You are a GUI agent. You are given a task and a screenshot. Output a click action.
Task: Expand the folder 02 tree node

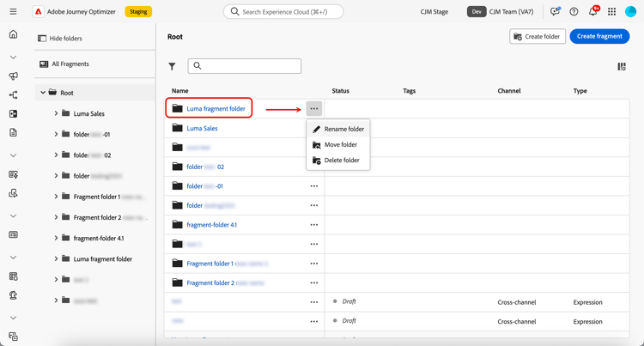(x=56, y=155)
